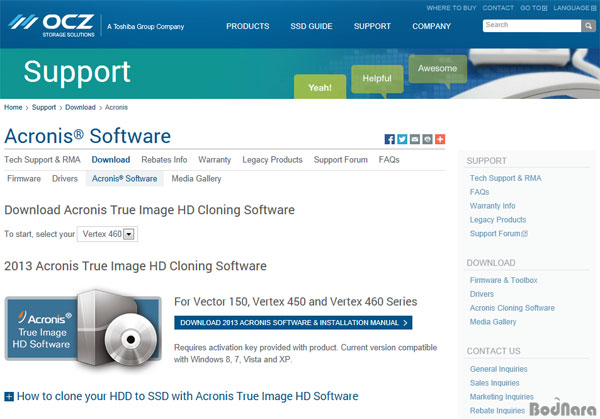Open the Firmware sub-tab
Viewport: 600px width, 419px height.
click(24, 179)
